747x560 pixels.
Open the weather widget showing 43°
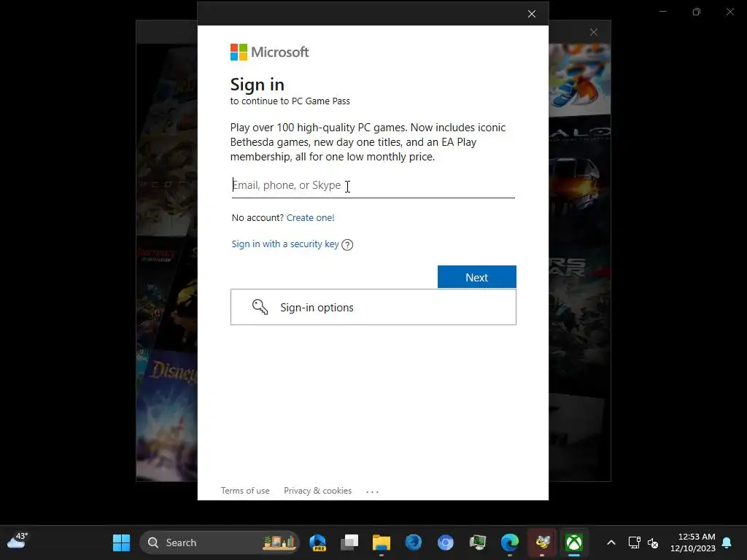coord(18,541)
